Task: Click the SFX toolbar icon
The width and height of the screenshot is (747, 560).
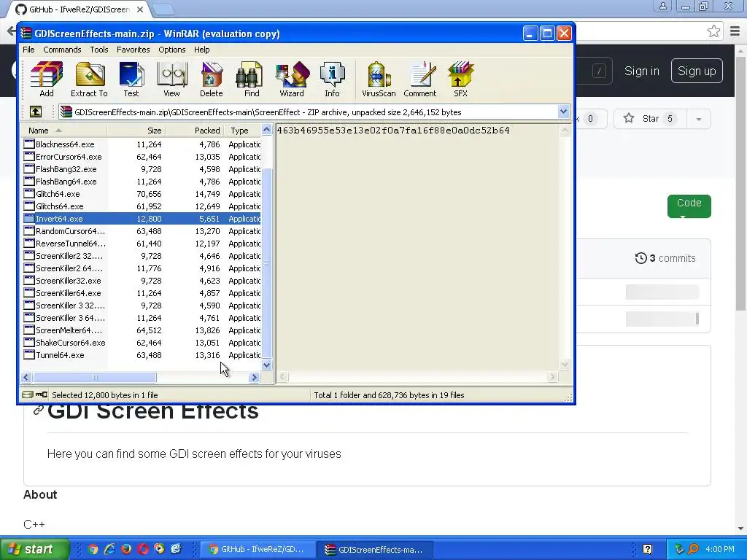Action: (x=461, y=79)
